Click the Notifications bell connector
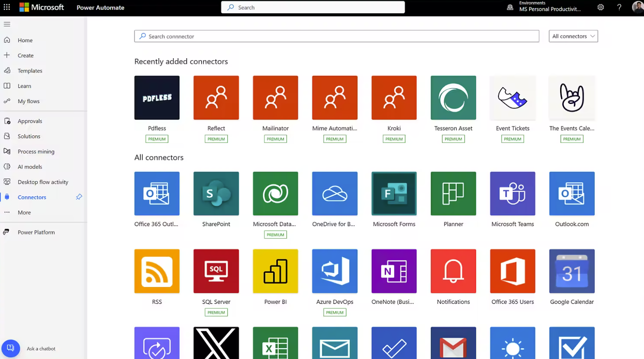 (453, 271)
